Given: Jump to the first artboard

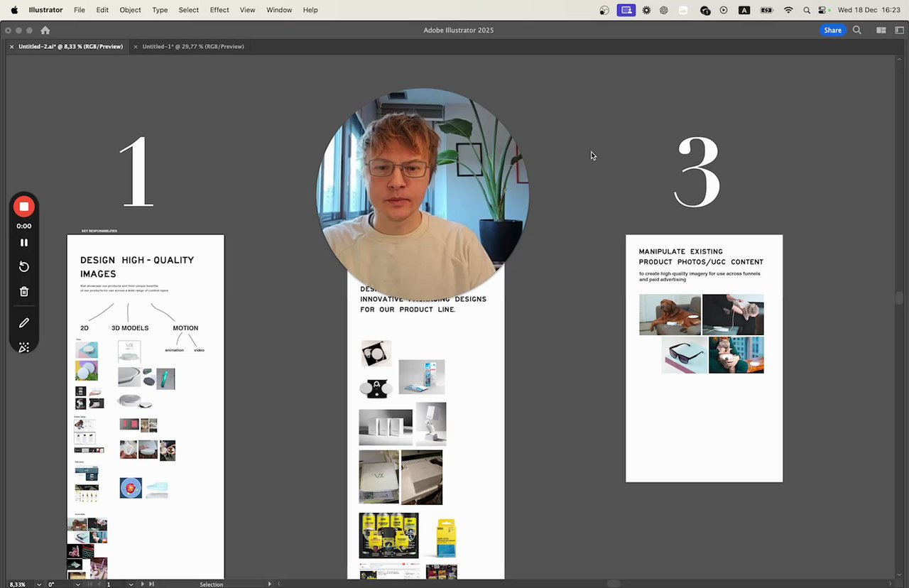Looking at the screenshot, I should pos(89,584).
